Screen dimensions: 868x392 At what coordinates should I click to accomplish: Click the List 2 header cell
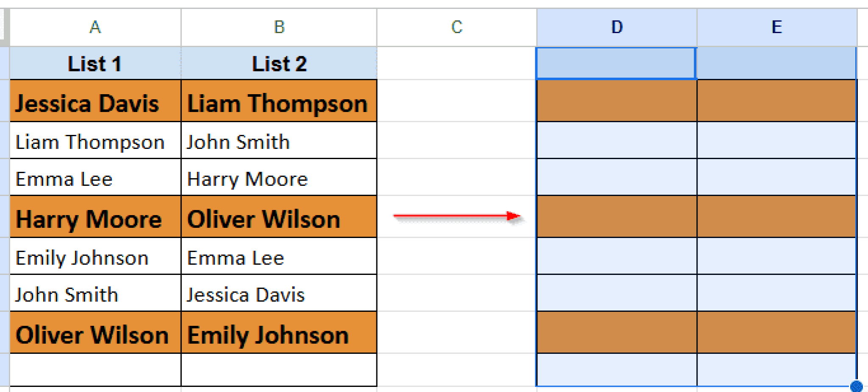point(279,64)
